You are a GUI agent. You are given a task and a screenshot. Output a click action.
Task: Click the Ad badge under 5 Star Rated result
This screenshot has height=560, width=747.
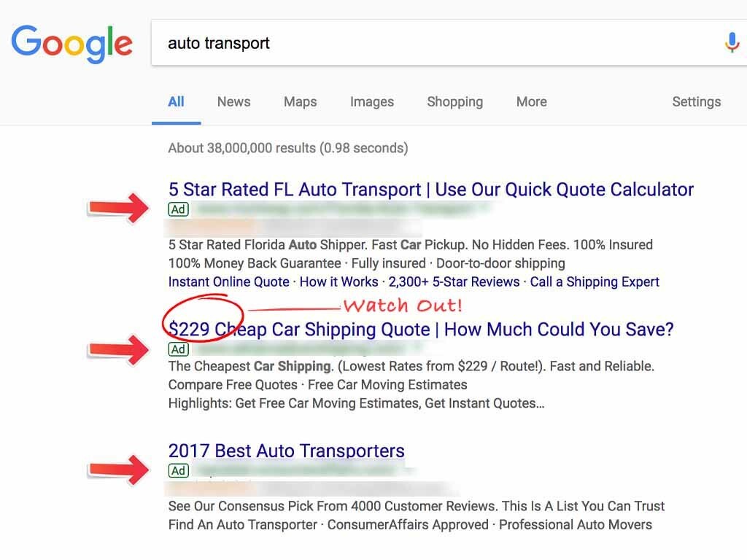(x=179, y=209)
